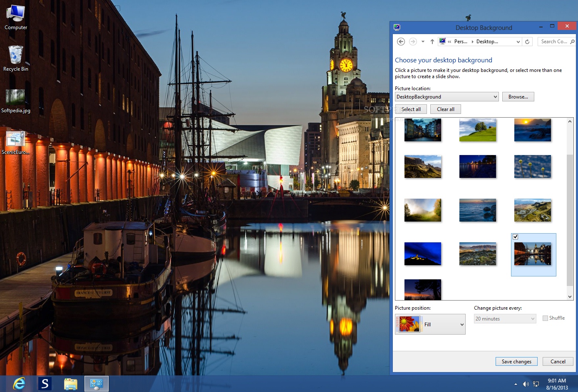Viewport: 578px width, 392px height.
Task: Click the Clear all button
Action: [x=446, y=109]
